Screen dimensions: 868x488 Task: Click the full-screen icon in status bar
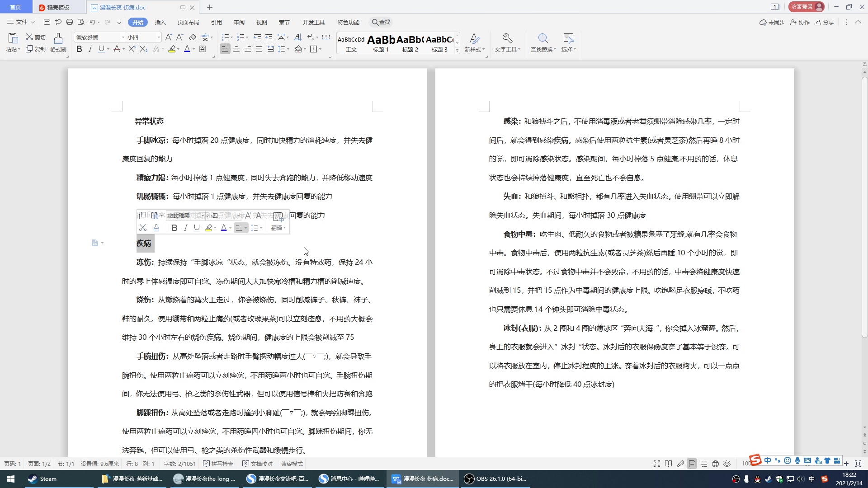pos(656,464)
